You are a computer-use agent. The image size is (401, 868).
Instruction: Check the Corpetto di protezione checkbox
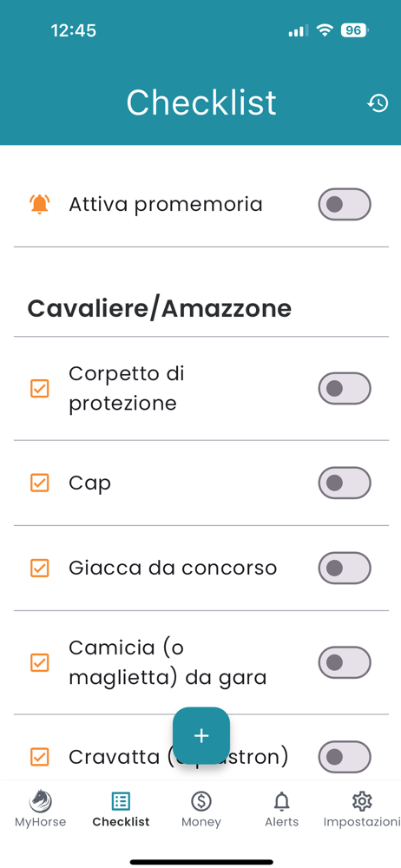click(39, 389)
